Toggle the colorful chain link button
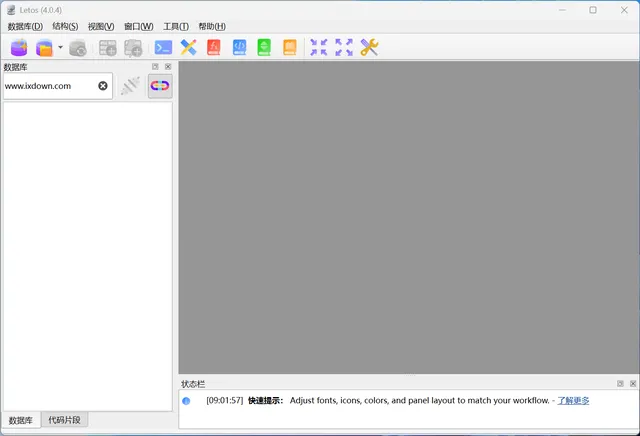 coord(160,86)
